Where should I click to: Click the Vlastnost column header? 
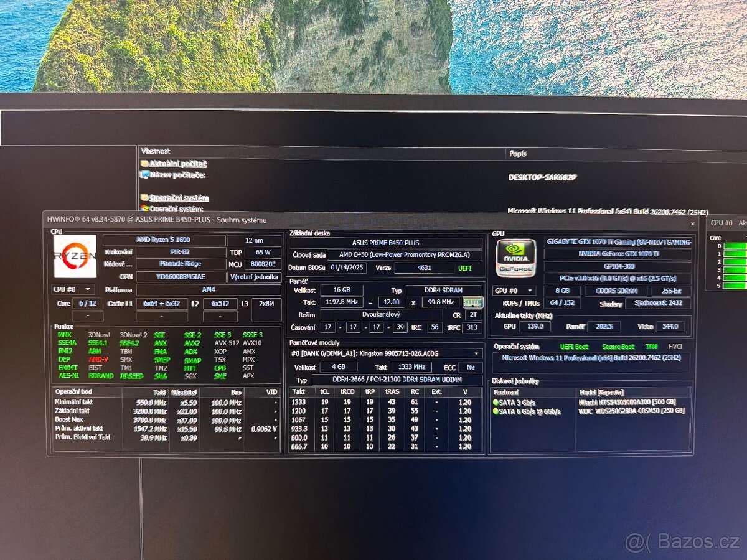coord(156,151)
